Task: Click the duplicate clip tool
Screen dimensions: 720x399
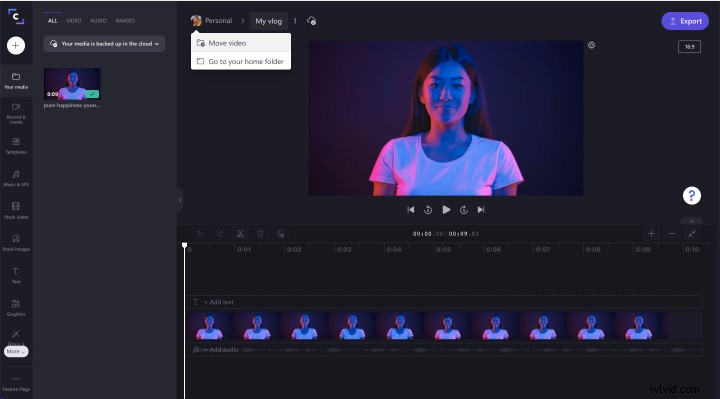Action: [281, 234]
